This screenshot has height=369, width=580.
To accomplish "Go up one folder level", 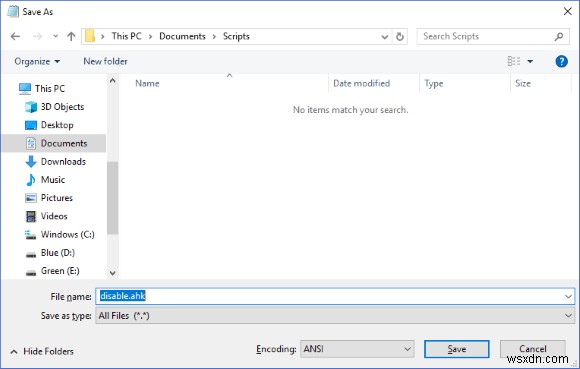I will point(71,36).
